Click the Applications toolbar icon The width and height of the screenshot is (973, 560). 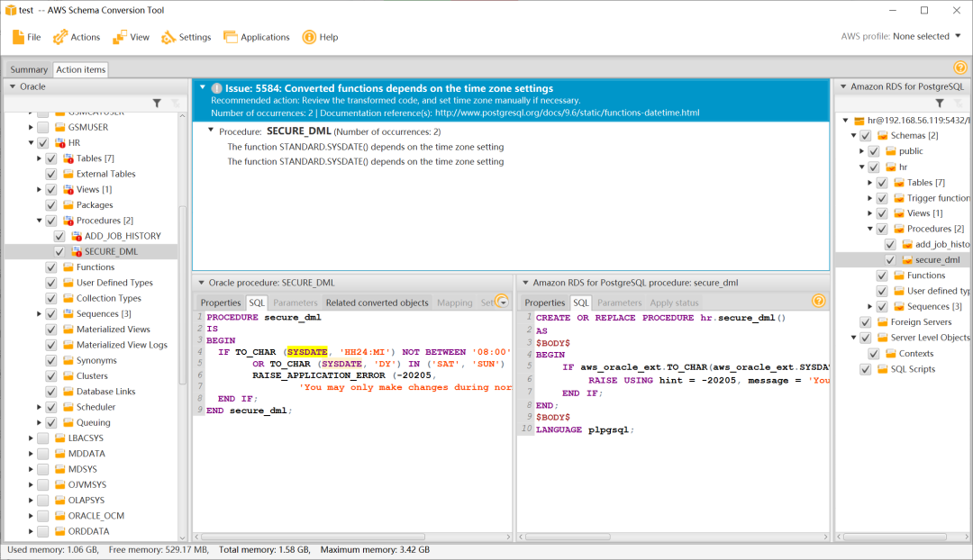tap(230, 37)
